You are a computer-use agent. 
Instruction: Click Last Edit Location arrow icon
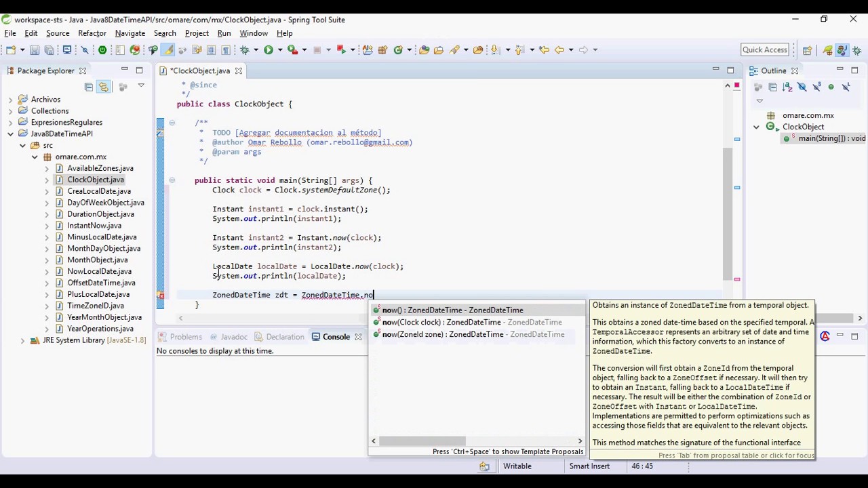click(544, 49)
